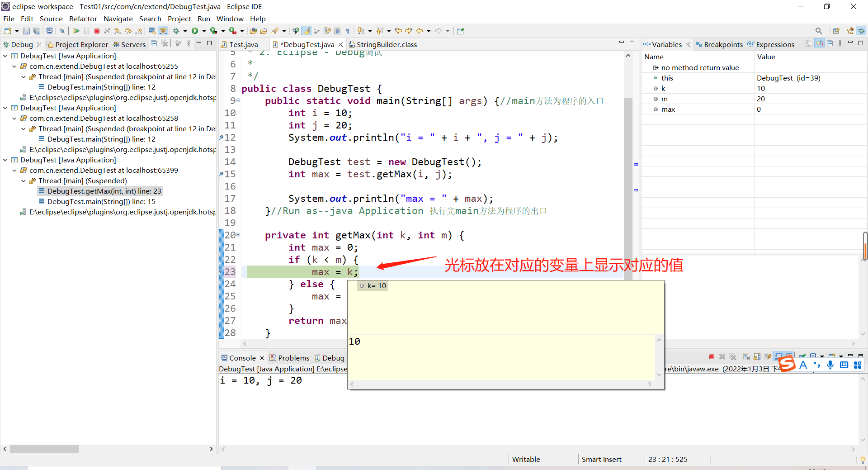868x470 pixels.
Task: Toggle Show Whitespace Characters
Action: [x=347, y=31]
